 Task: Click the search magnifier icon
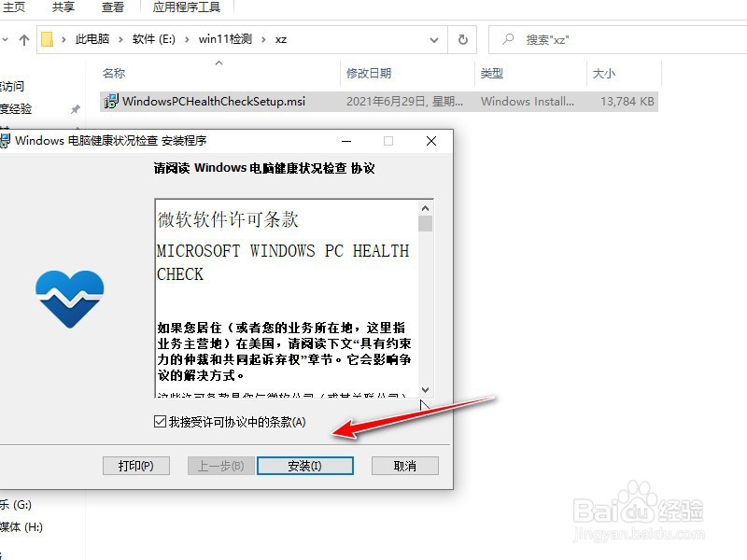coord(508,39)
